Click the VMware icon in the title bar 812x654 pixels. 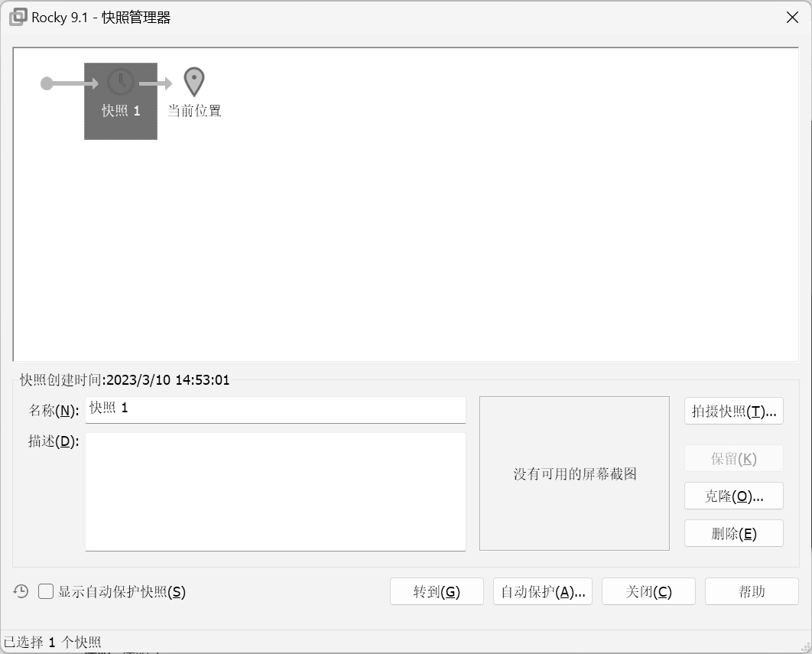(x=18, y=18)
